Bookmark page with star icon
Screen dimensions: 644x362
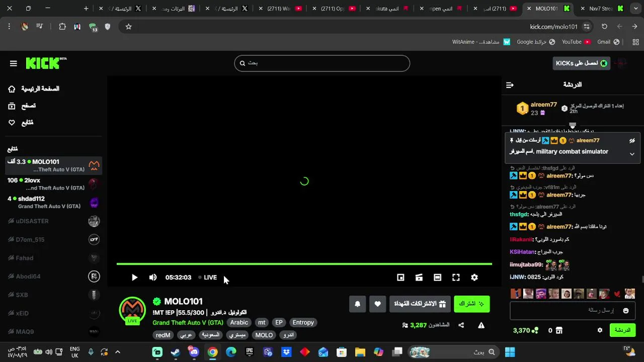tap(128, 27)
